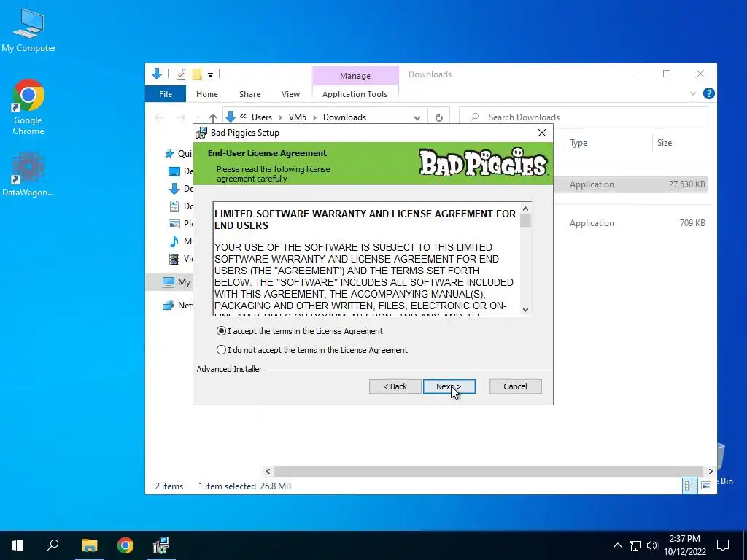Image resolution: width=747 pixels, height=560 pixels.
Task: Open Chrome from the taskbar
Action: 125,545
